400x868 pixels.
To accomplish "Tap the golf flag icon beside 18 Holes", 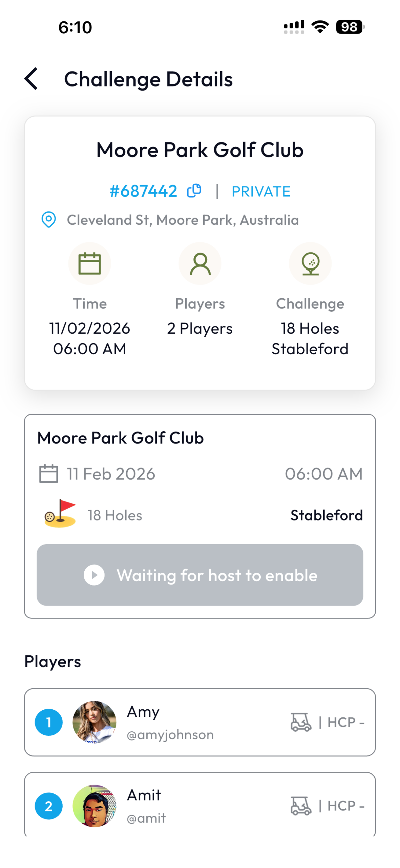I will click(60, 513).
